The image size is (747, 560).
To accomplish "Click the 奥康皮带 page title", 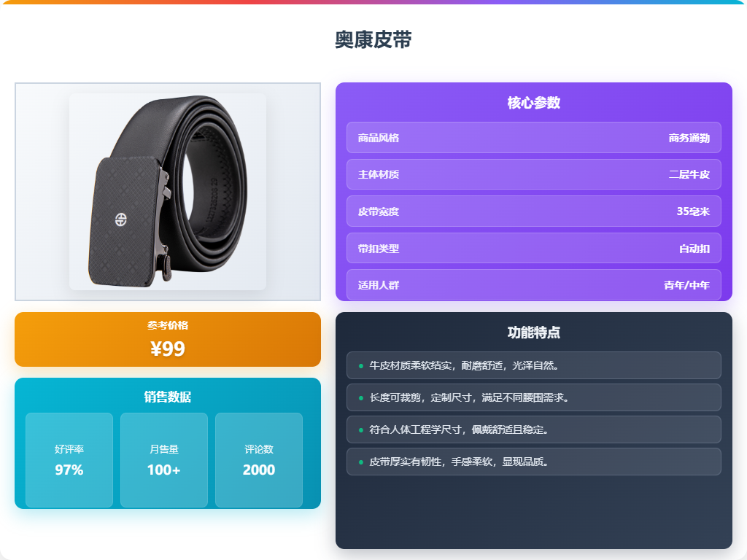I will [373, 39].
